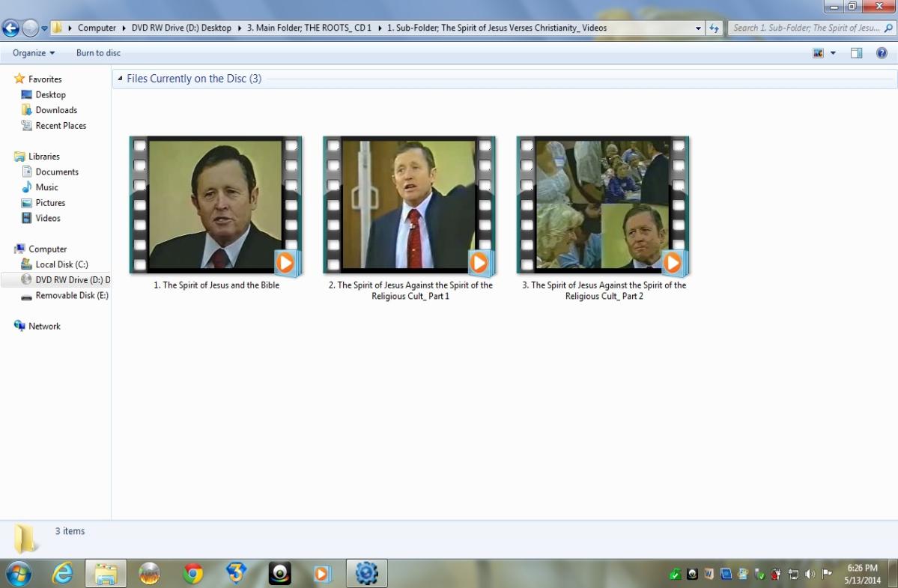This screenshot has height=588, width=898.
Task: Select Religious Cult Part 2 video thumbnail
Action: [x=603, y=205]
